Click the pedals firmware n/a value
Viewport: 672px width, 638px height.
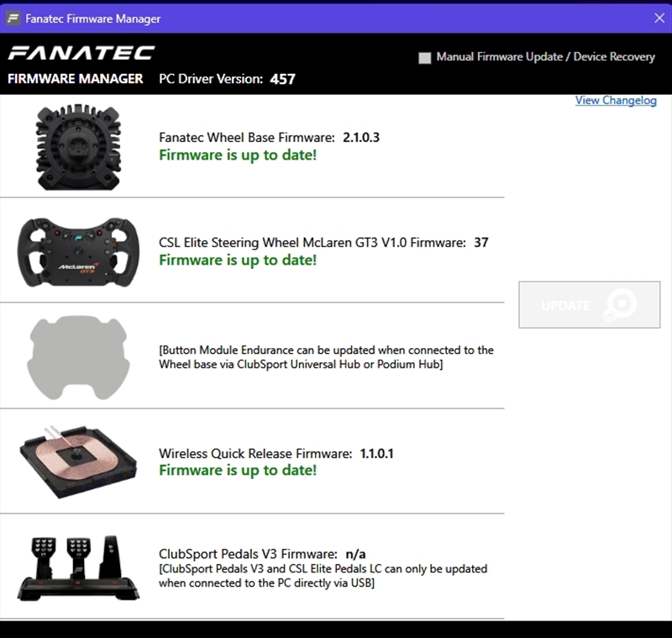coord(355,555)
